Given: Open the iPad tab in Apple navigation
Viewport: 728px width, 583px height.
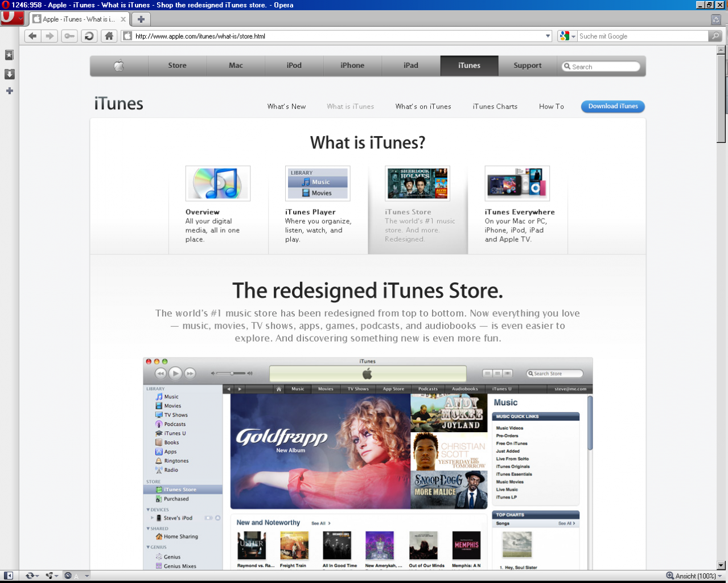Looking at the screenshot, I should 411,65.
